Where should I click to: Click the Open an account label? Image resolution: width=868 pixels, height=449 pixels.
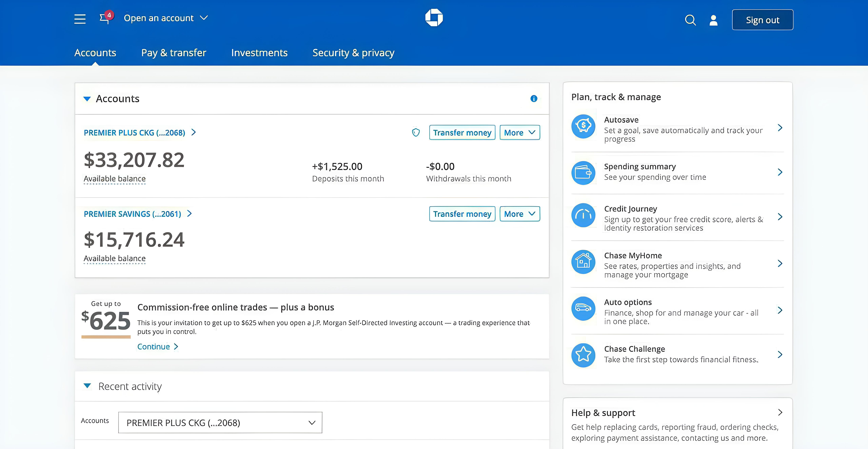(x=158, y=18)
